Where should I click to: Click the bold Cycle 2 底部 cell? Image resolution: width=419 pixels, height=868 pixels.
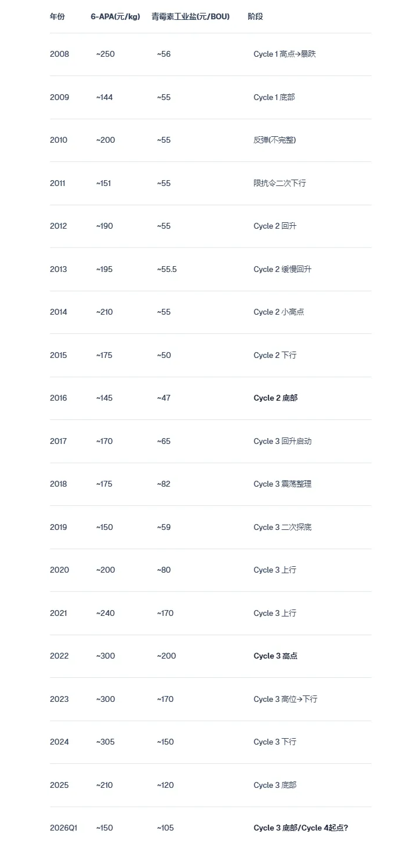275,398
